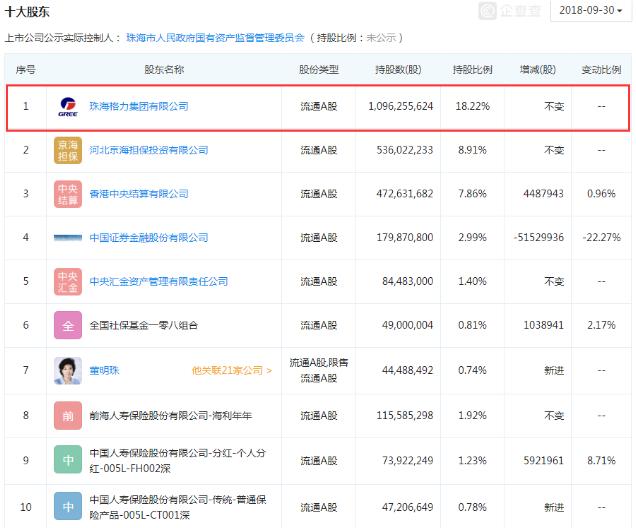
Task: Click 董明珠 portrait thumbnail
Action: (x=68, y=371)
